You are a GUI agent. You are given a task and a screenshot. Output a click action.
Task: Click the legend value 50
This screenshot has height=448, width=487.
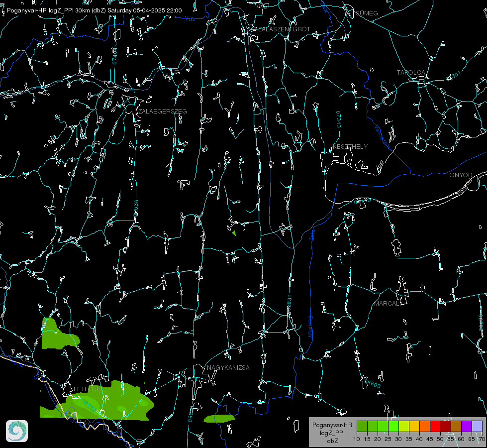click(440, 439)
